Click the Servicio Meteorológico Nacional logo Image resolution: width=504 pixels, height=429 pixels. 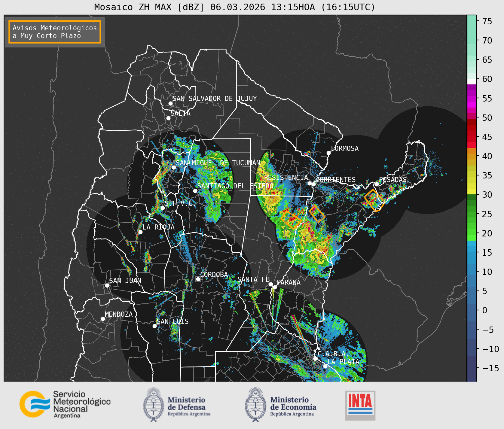pyautogui.click(x=65, y=404)
